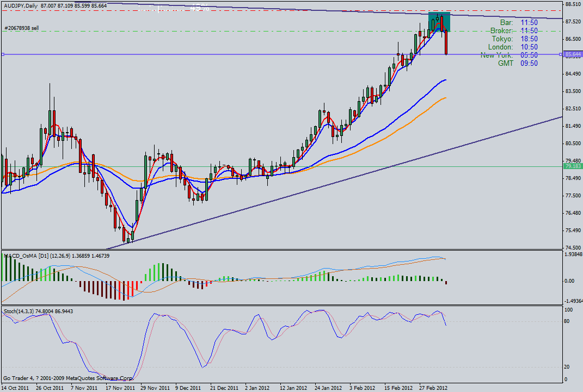Screen dimensions: 583x392
Task: Click the 88.510 label on the price scale
Action: 572,4
